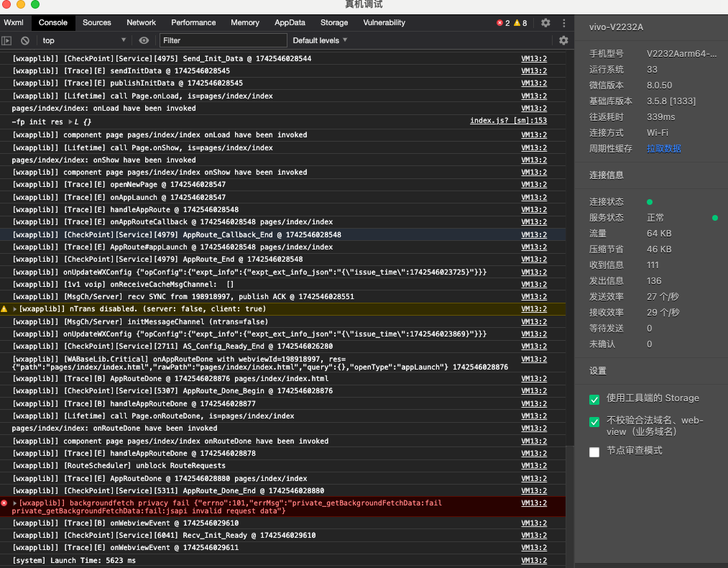This screenshot has width=728, height=568.
Task: Select the Console tab
Action: (53, 22)
